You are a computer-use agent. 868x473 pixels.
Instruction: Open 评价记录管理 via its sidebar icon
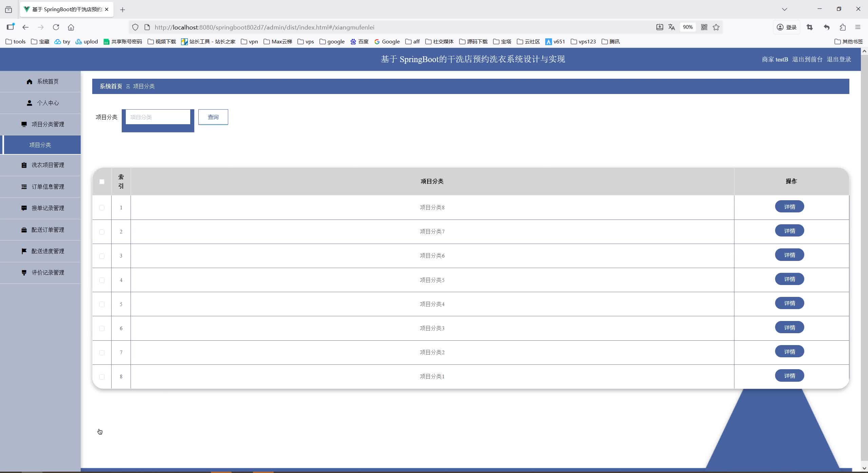pos(24,272)
